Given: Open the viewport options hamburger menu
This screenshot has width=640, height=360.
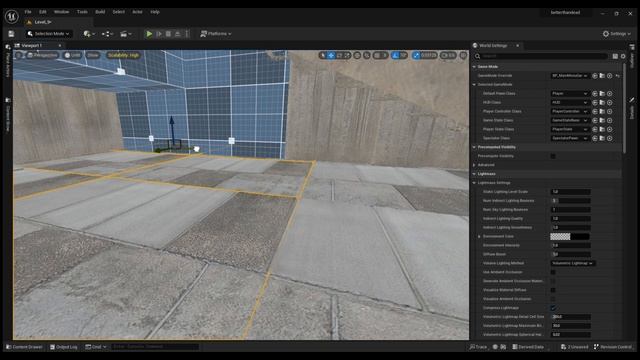Looking at the screenshot, I should pyautogui.click(x=18, y=55).
